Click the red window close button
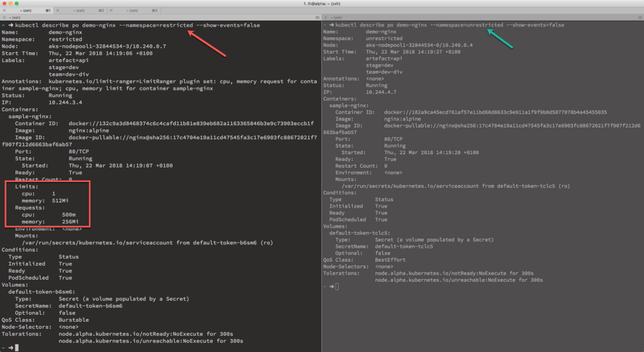Viewport: 644px width, 352px height. [x=5, y=4]
